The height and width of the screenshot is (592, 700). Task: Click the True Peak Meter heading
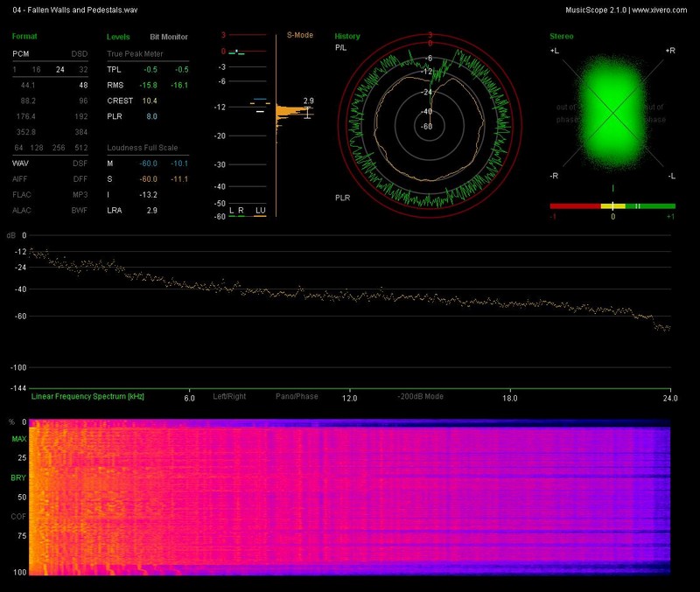[x=135, y=54]
